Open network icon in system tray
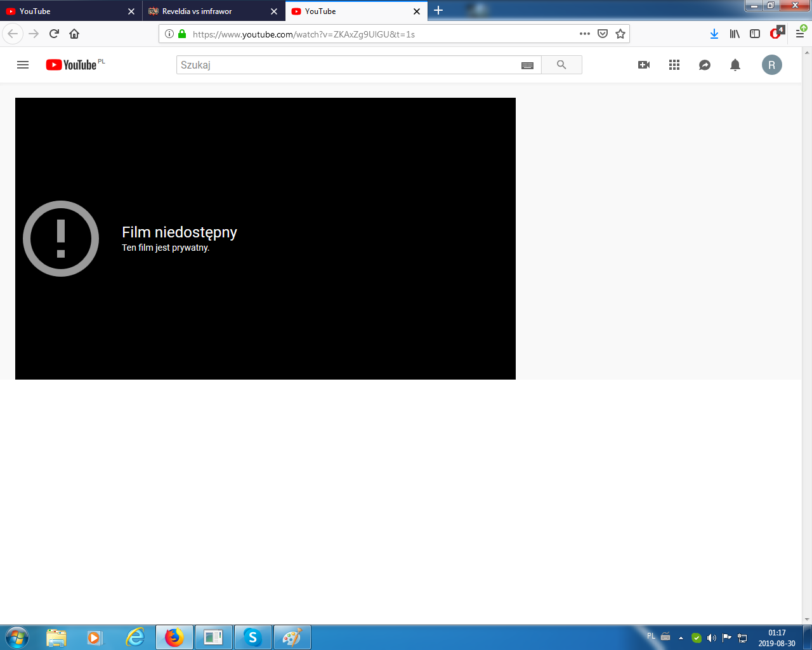This screenshot has width=812, height=650. 742,638
